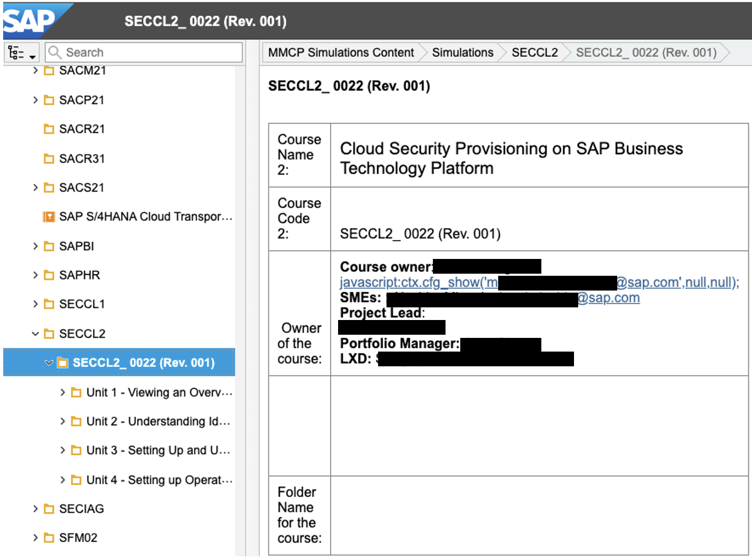Click the SAP S/4HANA Cloud Transport book icon

[x=48, y=216]
